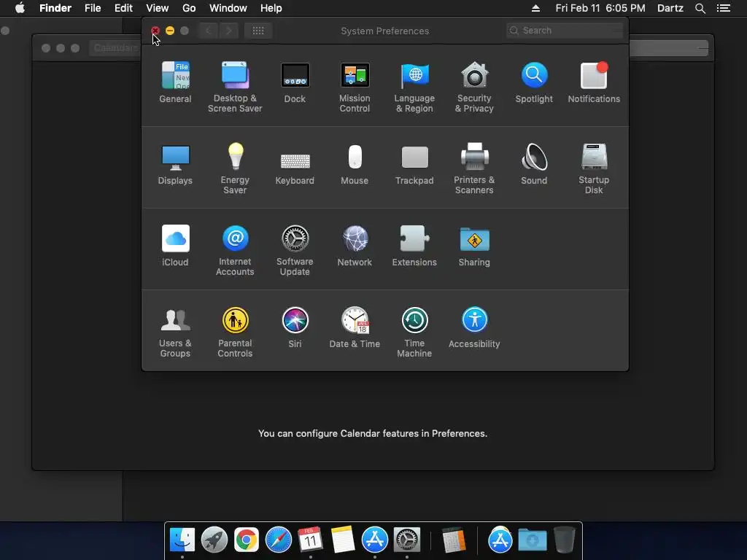Open the View menu

coord(158,8)
